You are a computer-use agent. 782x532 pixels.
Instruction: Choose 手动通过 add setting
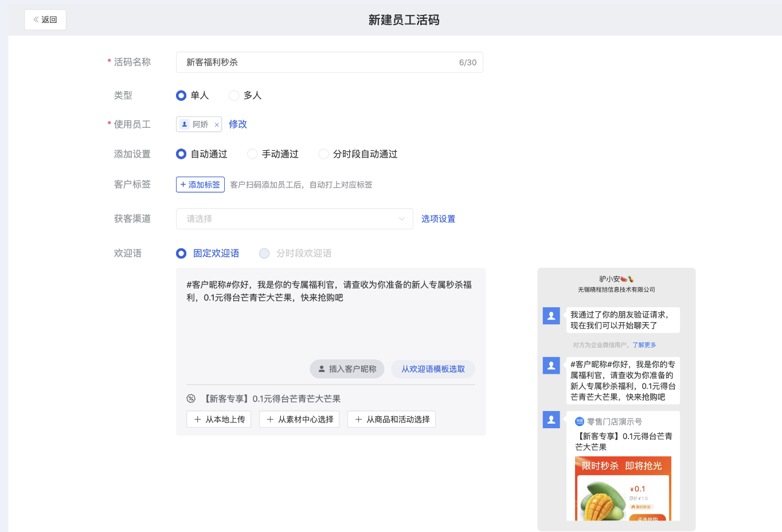[252, 154]
